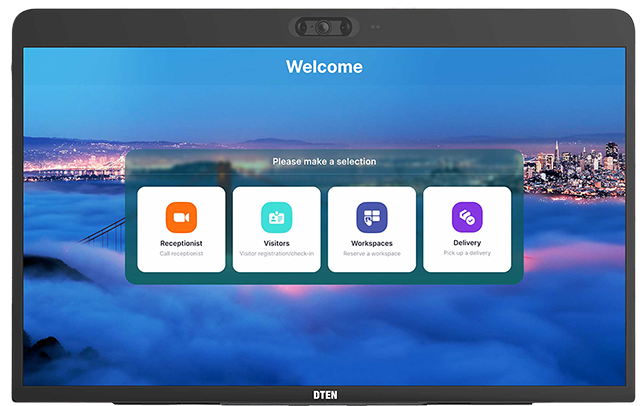Choose the Delivery title

[467, 243]
